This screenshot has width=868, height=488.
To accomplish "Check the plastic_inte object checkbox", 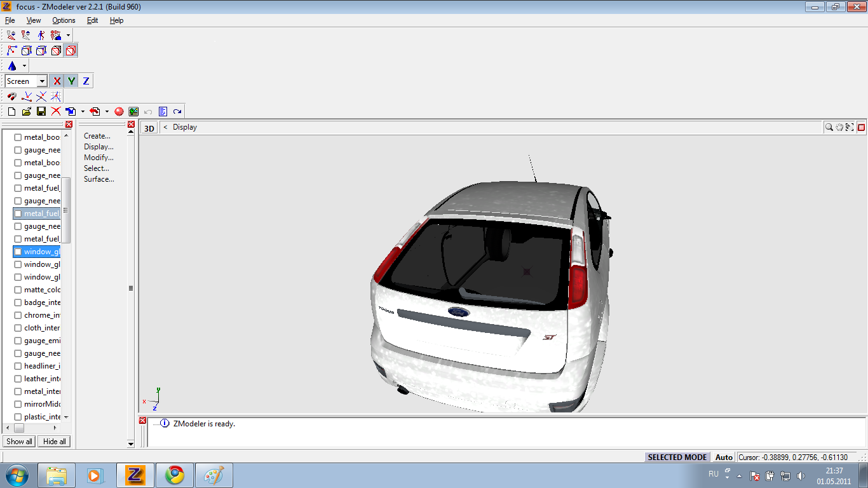I will 18,417.
